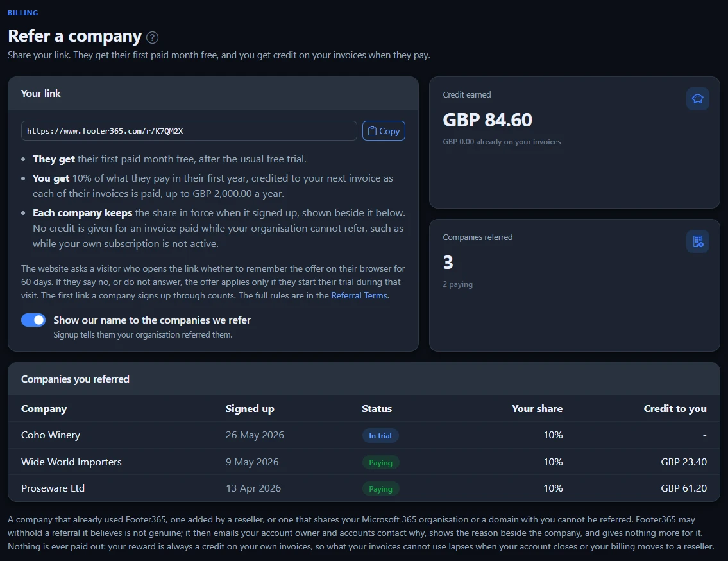Click the Your share column header

pyautogui.click(x=537, y=408)
